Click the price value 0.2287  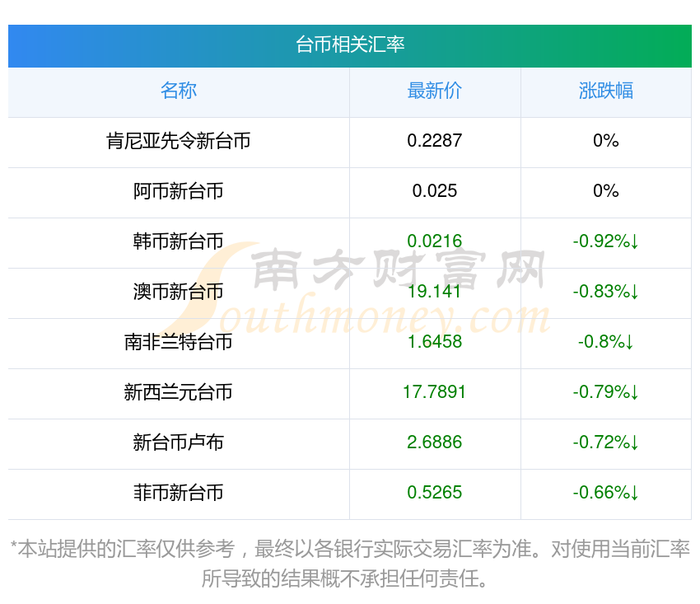434,141
